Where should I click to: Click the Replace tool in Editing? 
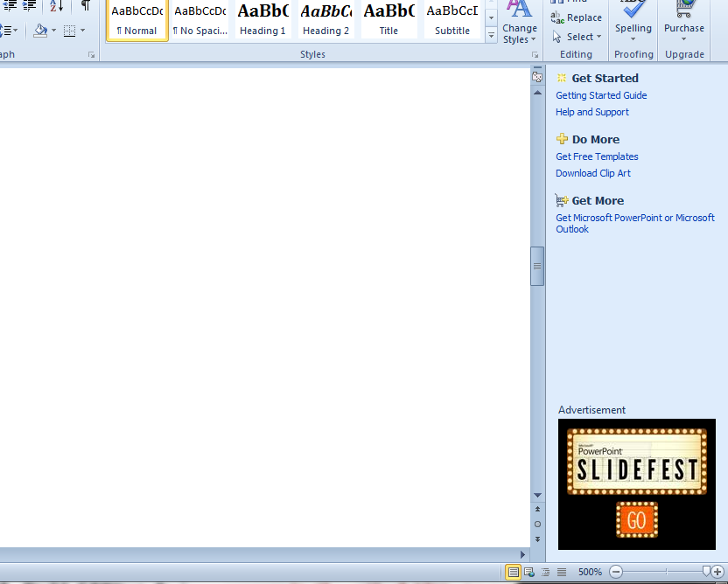[x=577, y=17]
